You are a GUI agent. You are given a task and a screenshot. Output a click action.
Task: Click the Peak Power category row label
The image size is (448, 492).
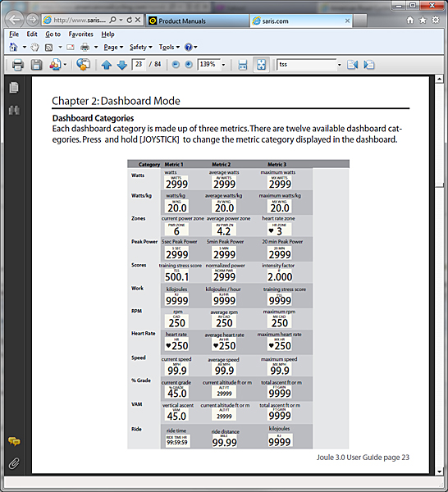pos(144,242)
